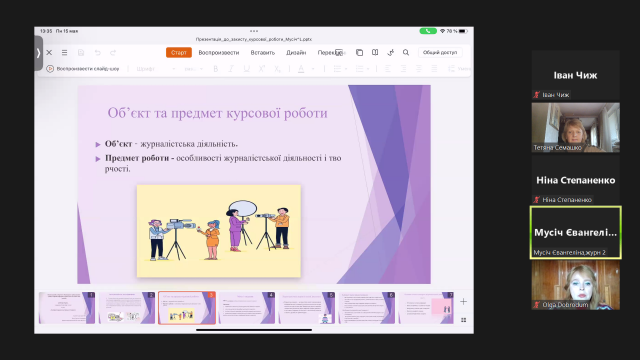Open the Вставить tab

262,53
